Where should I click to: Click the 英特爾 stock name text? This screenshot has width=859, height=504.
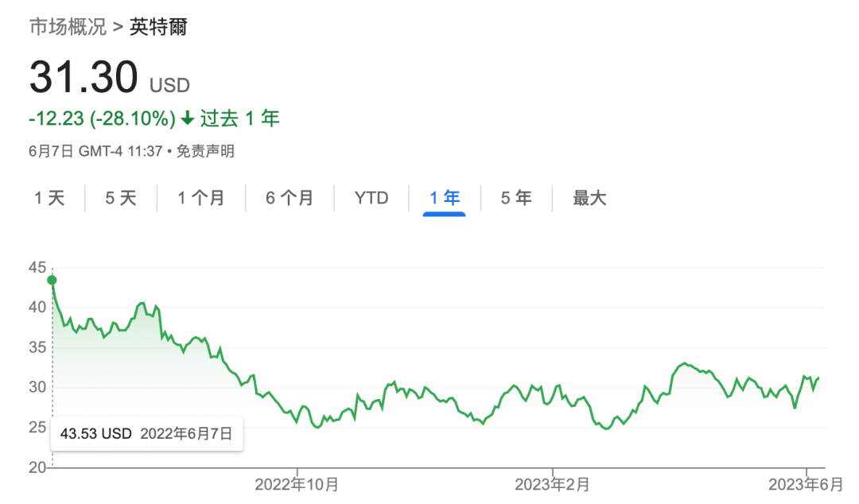click(158, 27)
